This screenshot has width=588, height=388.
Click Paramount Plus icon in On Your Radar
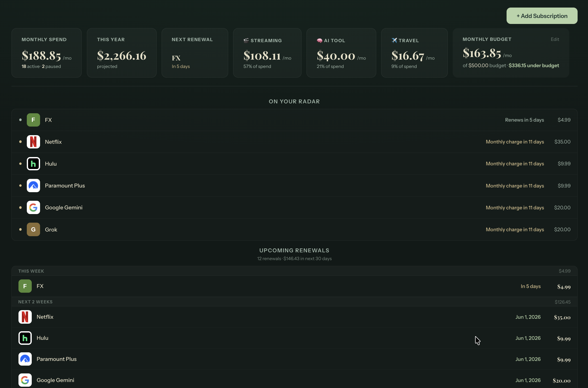[33, 185]
